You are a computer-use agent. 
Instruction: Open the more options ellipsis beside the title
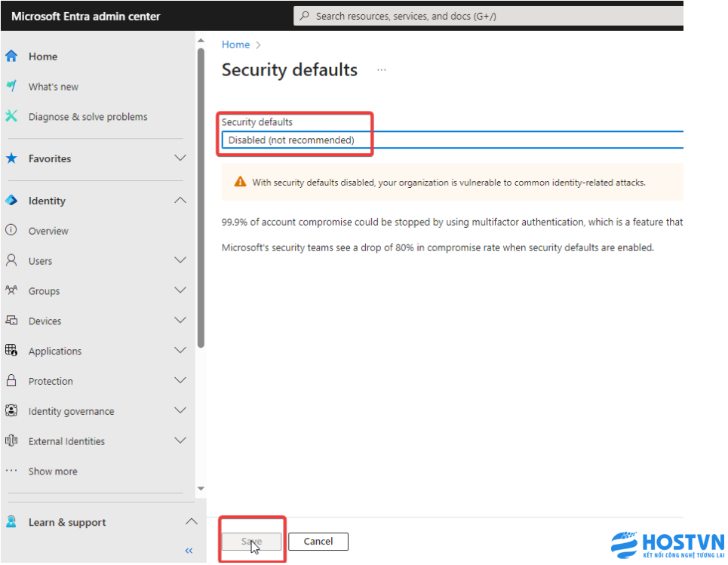(x=382, y=69)
